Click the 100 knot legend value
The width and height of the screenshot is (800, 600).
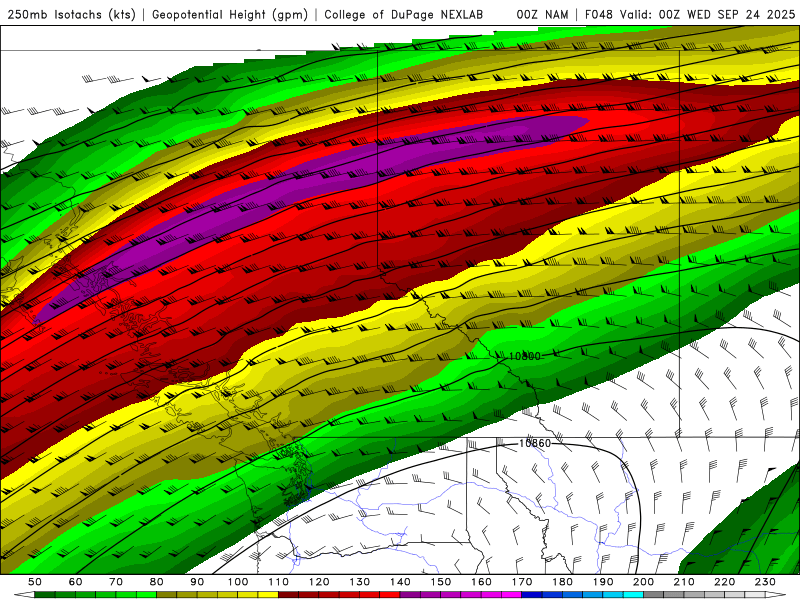(238, 582)
